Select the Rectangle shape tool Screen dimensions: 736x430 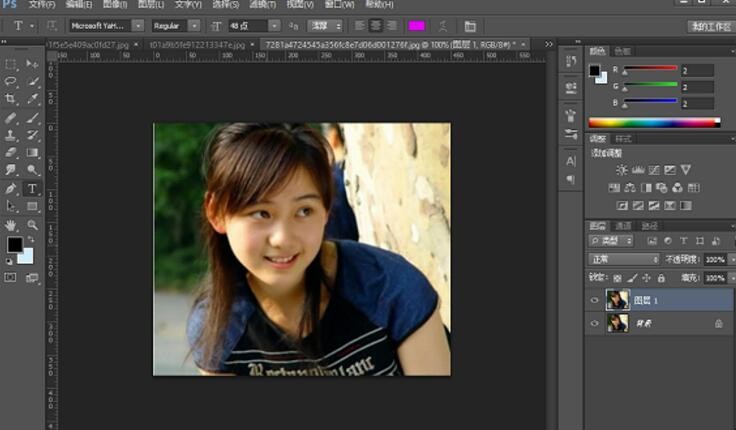[x=32, y=206]
